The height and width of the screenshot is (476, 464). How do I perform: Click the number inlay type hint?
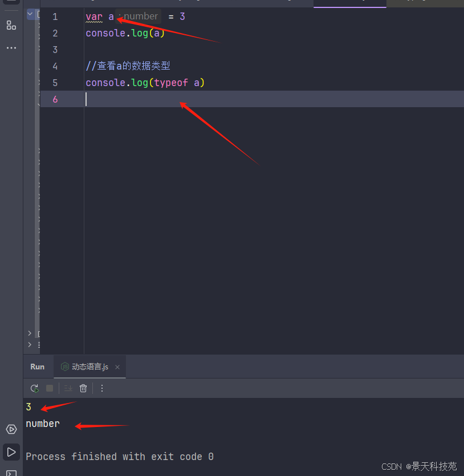pyautogui.click(x=138, y=16)
